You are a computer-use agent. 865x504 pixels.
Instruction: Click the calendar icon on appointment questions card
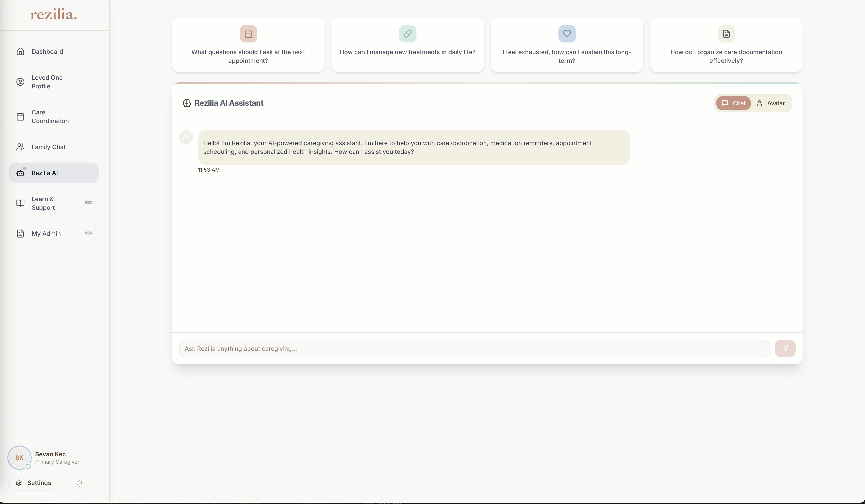pos(248,34)
